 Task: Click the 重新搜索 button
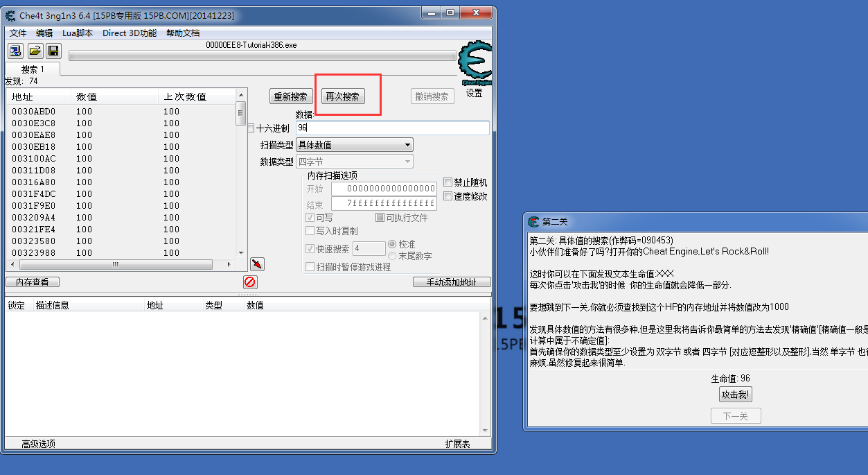(x=291, y=96)
